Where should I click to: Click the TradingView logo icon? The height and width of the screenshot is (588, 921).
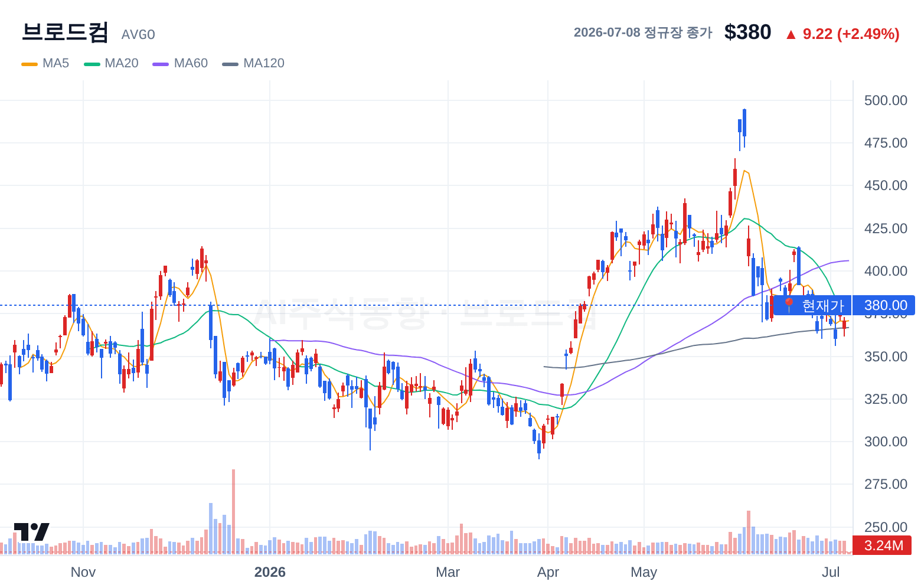[x=32, y=531]
